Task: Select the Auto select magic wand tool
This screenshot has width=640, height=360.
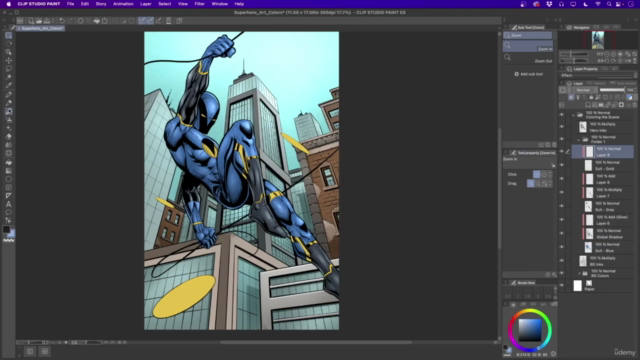Action: (x=9, y=77)
